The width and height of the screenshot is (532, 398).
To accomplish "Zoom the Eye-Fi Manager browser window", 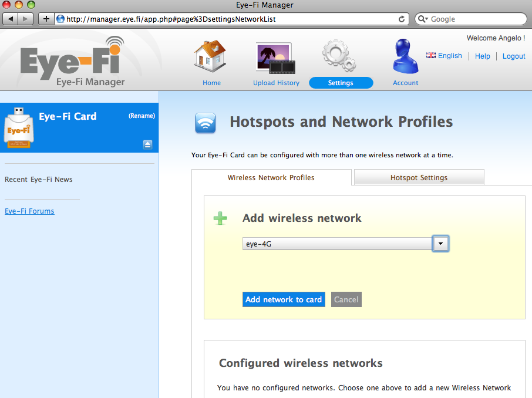I will click(x=31, y=5).
